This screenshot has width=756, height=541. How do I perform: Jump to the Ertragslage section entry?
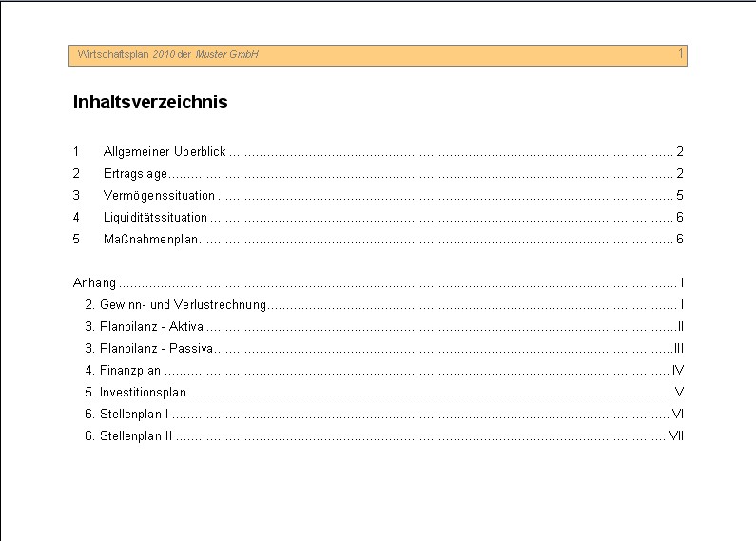tap(135, 173)
